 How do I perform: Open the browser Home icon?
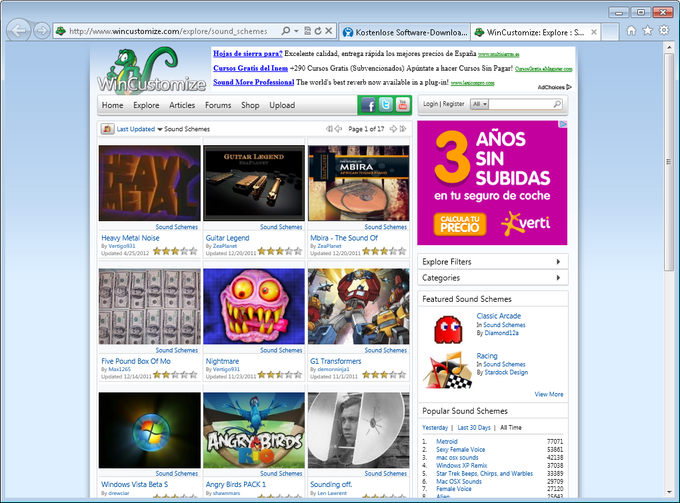tap(631, 30)
